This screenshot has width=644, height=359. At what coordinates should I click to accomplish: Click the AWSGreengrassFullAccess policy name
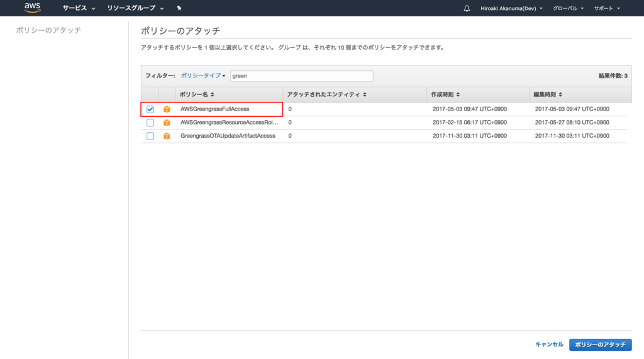pyautogui.click(x=215, y=109)
